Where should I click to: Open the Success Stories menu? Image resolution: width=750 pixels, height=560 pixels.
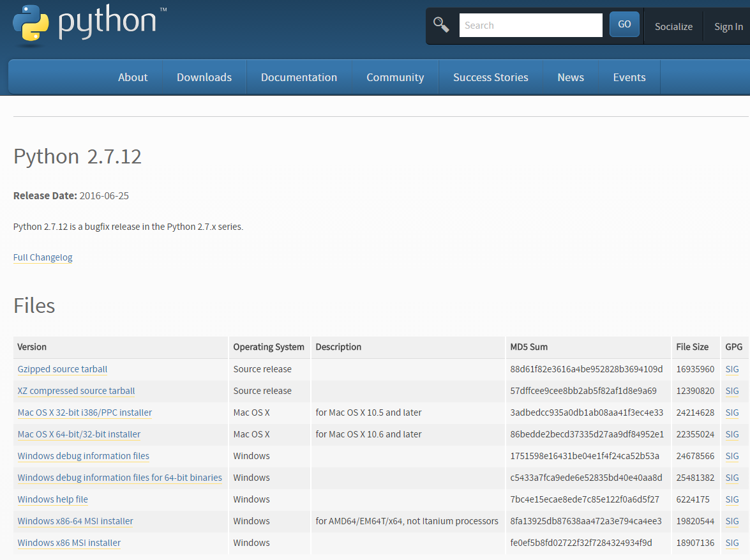(491, 77)
